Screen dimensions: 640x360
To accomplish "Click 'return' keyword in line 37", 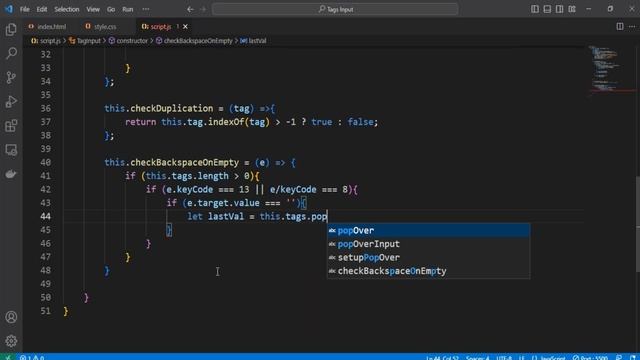I will click(140, 122).
